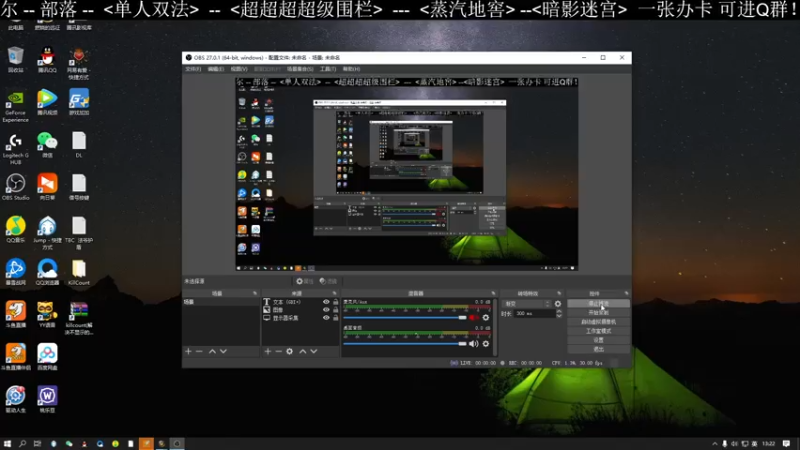Move scene up with scenes panel arrow
The image size is (800, 450).
point(212,351)
